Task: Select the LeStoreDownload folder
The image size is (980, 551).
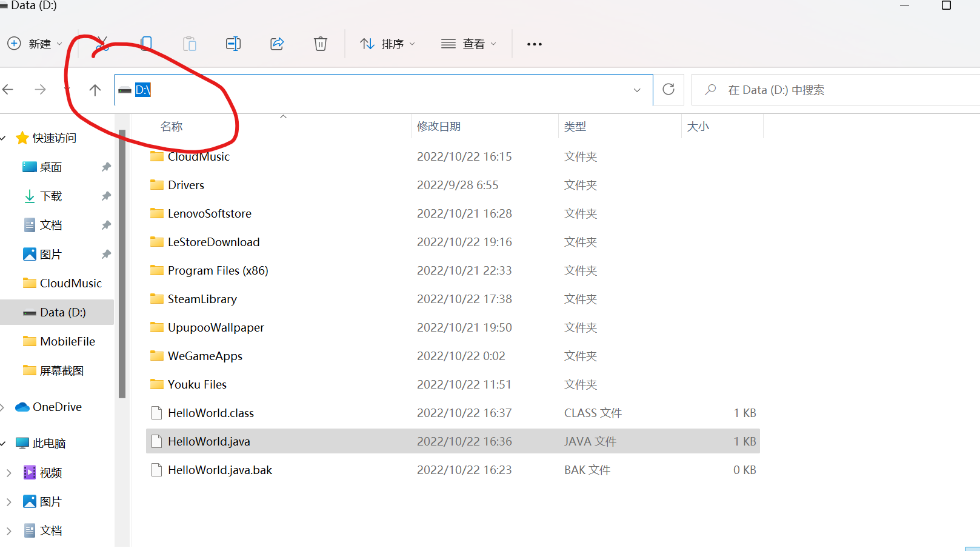Action: [x=453, y=242]
